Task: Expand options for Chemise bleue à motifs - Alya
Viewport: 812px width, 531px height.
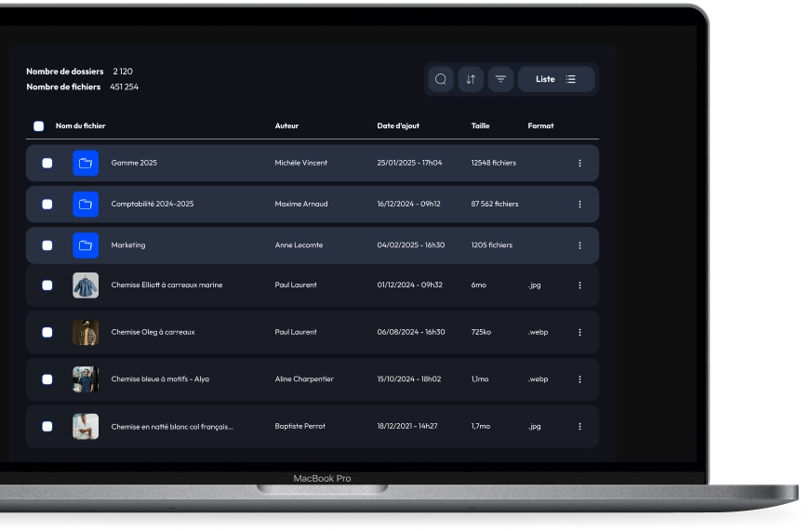Action: (579, 379)
